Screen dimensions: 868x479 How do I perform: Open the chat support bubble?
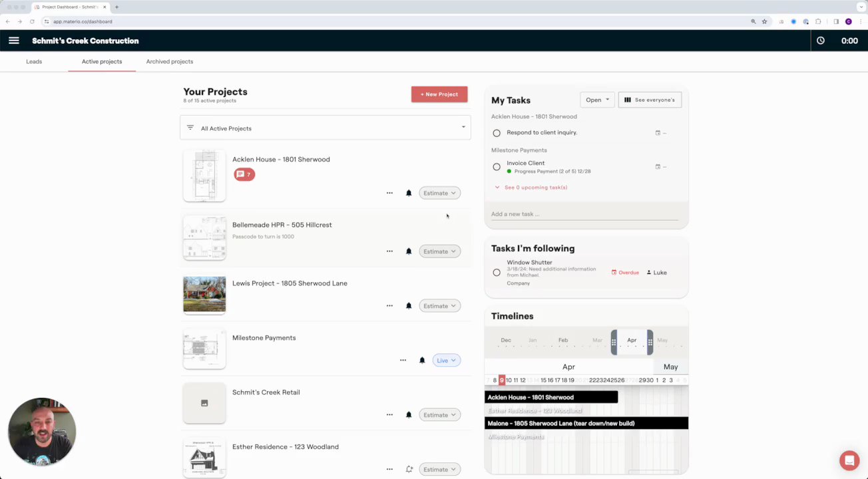point(849,460)
